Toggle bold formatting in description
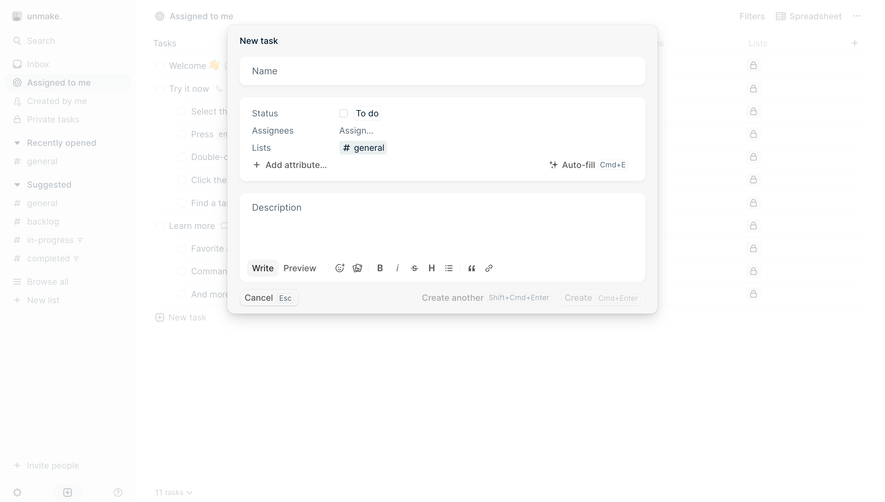Image resolution: width=885 pixels, height=502 pixels. point(380,268)
